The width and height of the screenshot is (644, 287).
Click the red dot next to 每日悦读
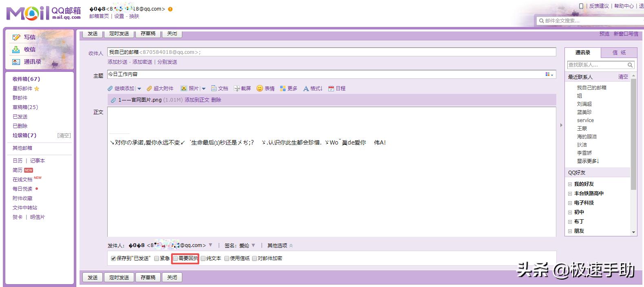37,189
